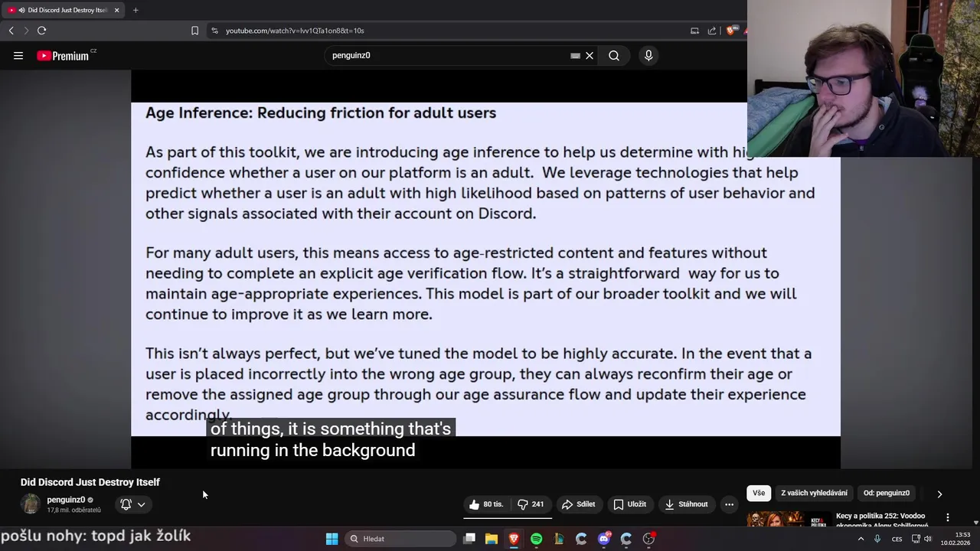Click the Sdílet share button

[578, 504]
